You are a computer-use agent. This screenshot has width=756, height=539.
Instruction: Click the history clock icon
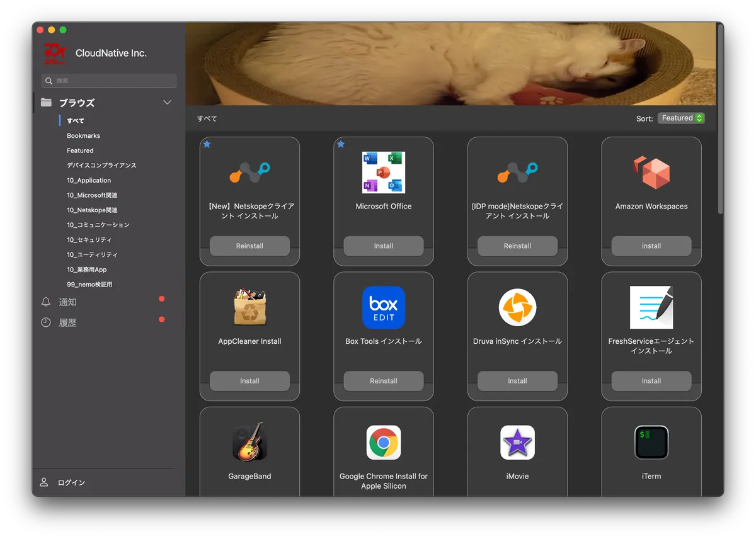pos(45,322)
